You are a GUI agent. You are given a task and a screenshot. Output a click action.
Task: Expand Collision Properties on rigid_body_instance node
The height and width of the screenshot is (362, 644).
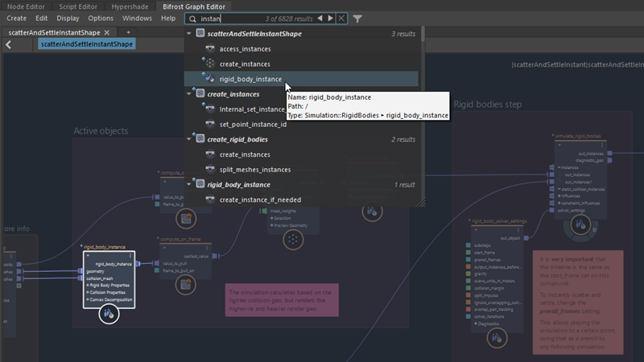88,293
